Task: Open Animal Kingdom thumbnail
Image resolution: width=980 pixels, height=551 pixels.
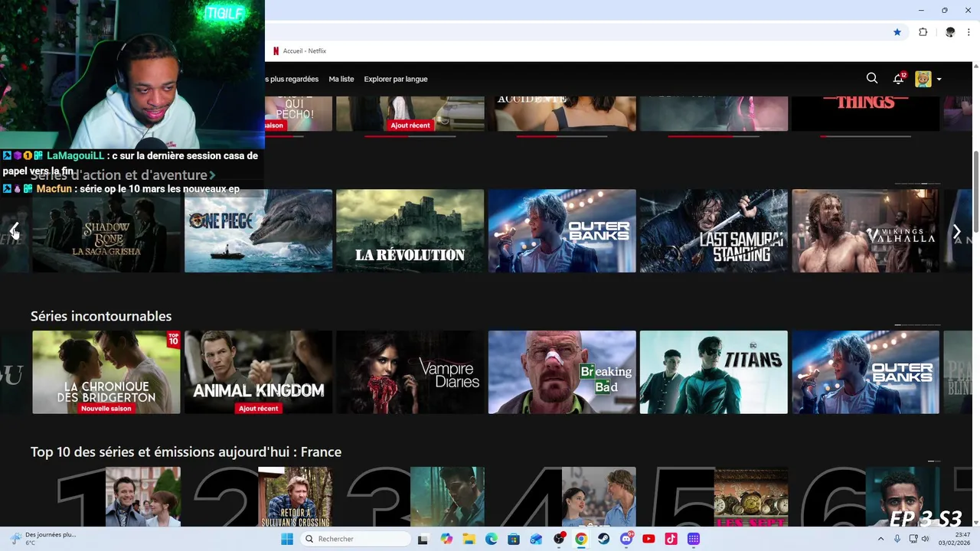Action: point(259,372)
